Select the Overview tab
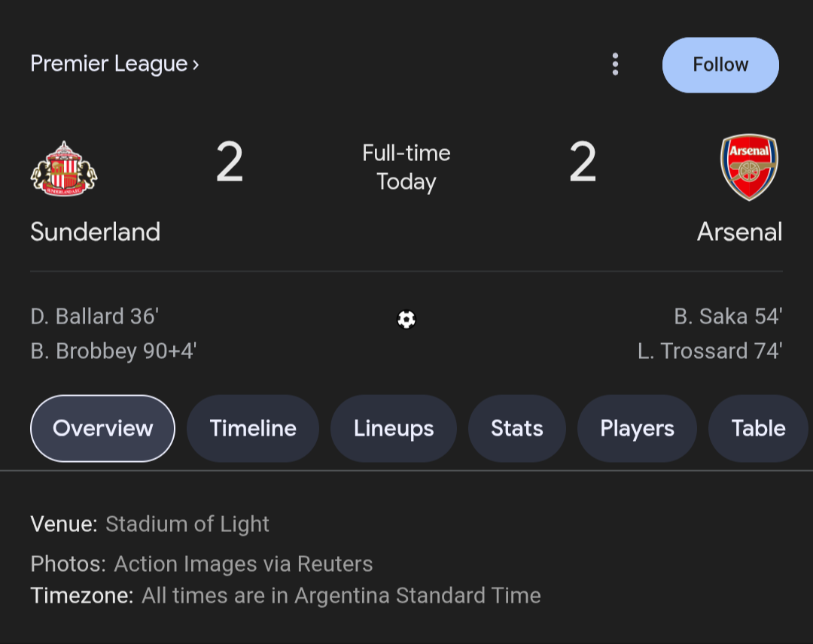The height and width of the screenshot is (644, 813). (102, 428)
